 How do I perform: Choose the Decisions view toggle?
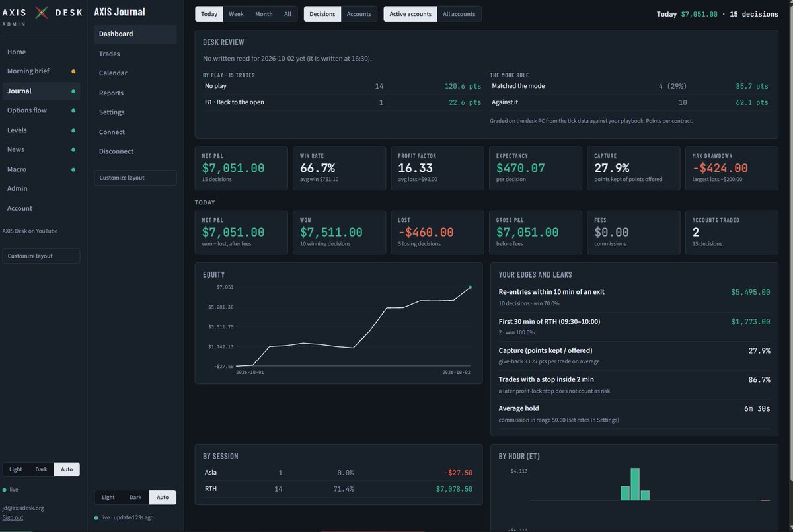(322, 14)
